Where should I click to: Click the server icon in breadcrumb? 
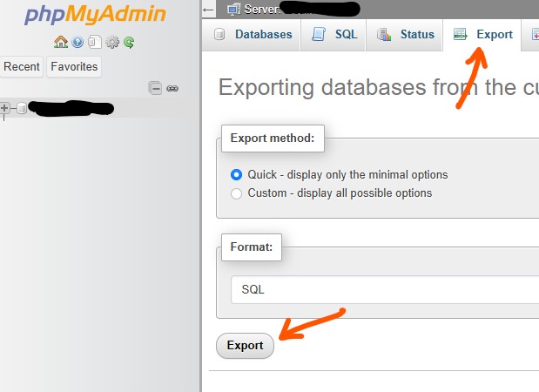(x=232, y=10)
